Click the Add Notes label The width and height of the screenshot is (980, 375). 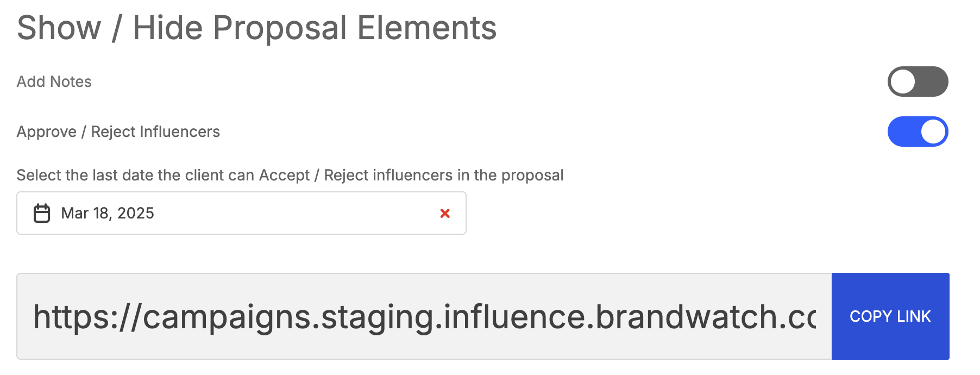54,82
